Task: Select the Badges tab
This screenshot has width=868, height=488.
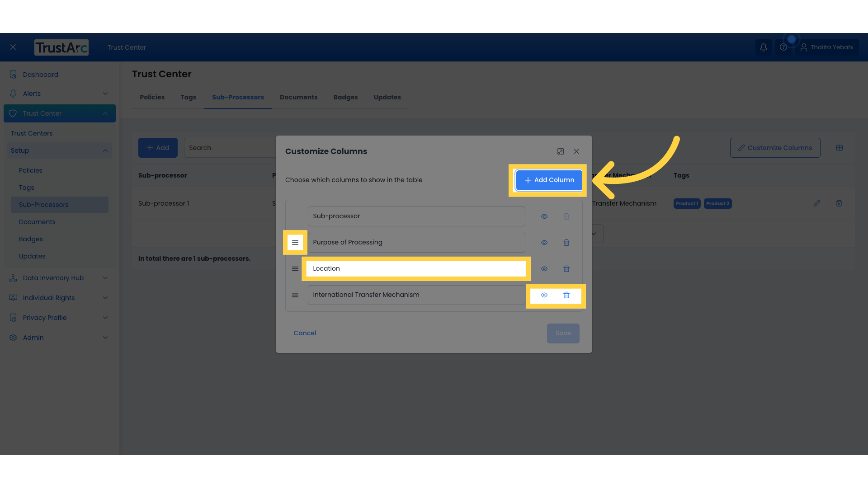Action: 345,97
